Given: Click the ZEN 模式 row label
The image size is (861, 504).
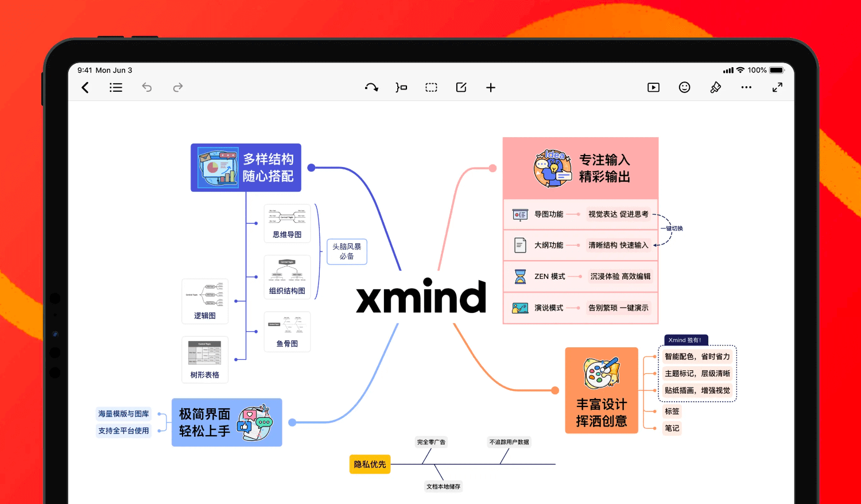Looking at the screenshot, I should (549, 277).
